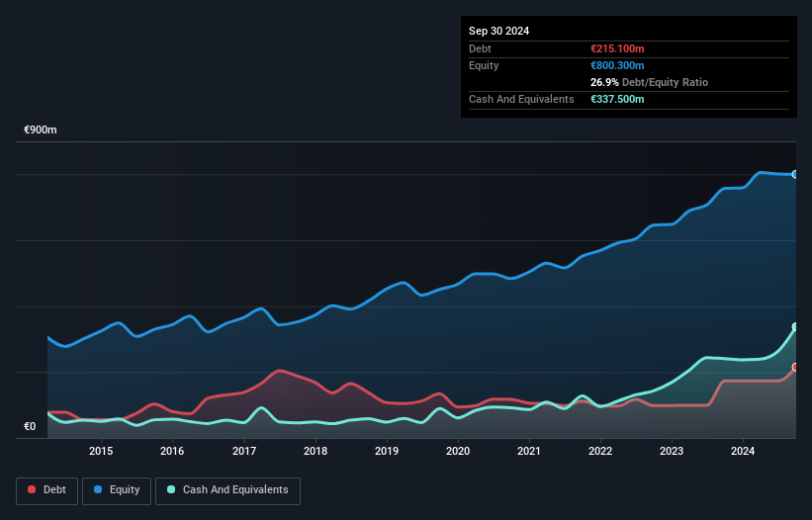Click the €0 y-axis label
The width and height of the screenshot is (812, 520).
click(x=30, y=427)
